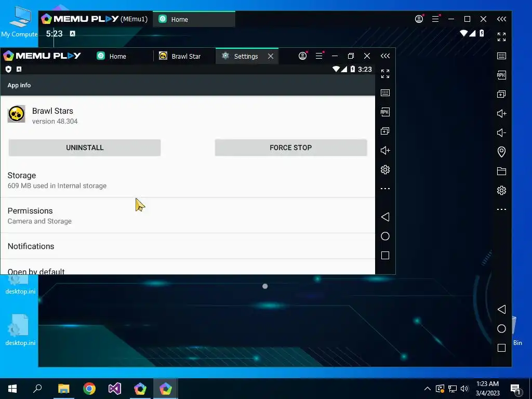Open settings gear in MEmu1 sidebar
Image resolution: width=532 pixels, height=399 pixels.
[x=501, y=190]
